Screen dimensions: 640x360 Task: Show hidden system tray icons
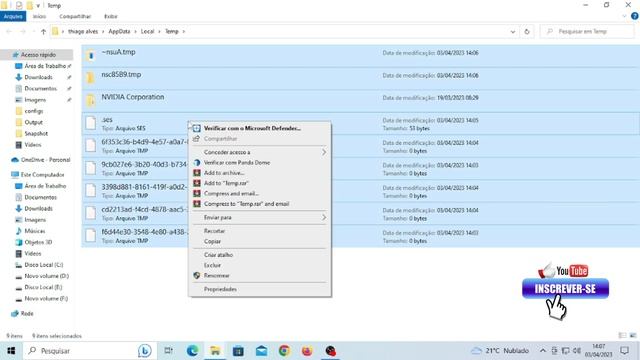click(x=542, y=351)
